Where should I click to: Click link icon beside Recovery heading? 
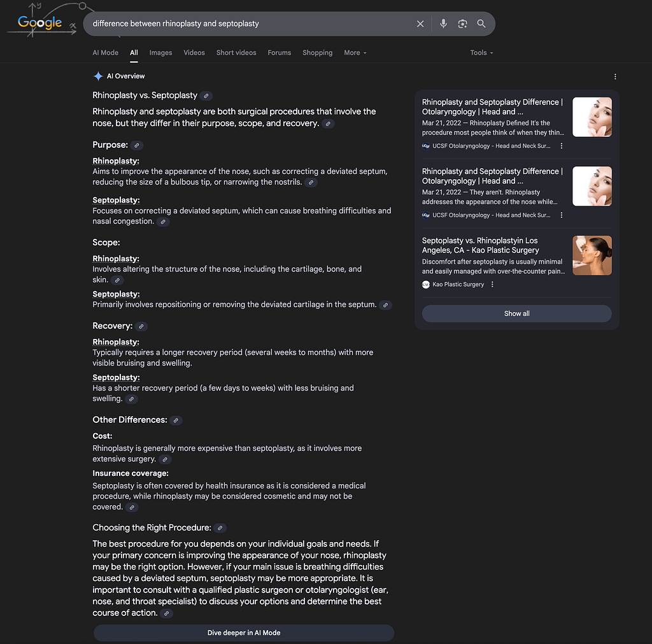(x=141, y=327)
